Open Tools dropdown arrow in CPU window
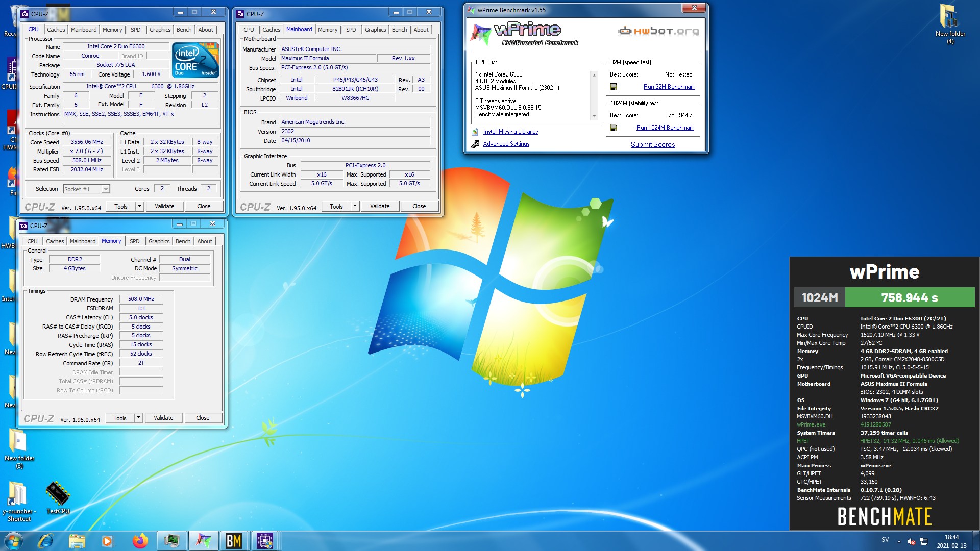This screenshot has height=551, width=980. coord(139,206)
